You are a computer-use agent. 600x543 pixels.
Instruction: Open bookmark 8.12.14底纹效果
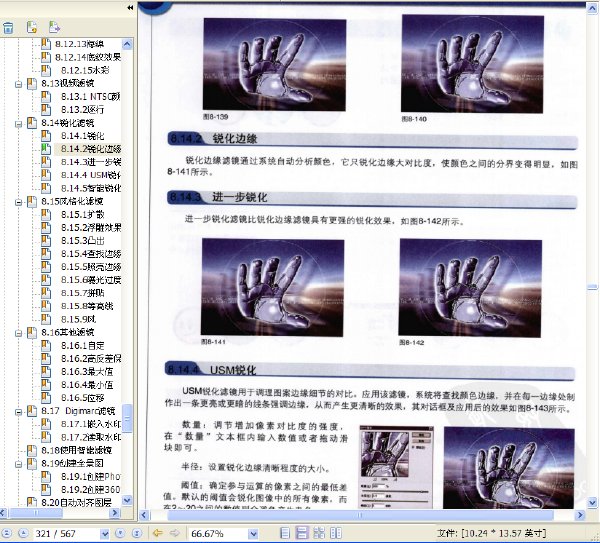click(x=88, y=57)
